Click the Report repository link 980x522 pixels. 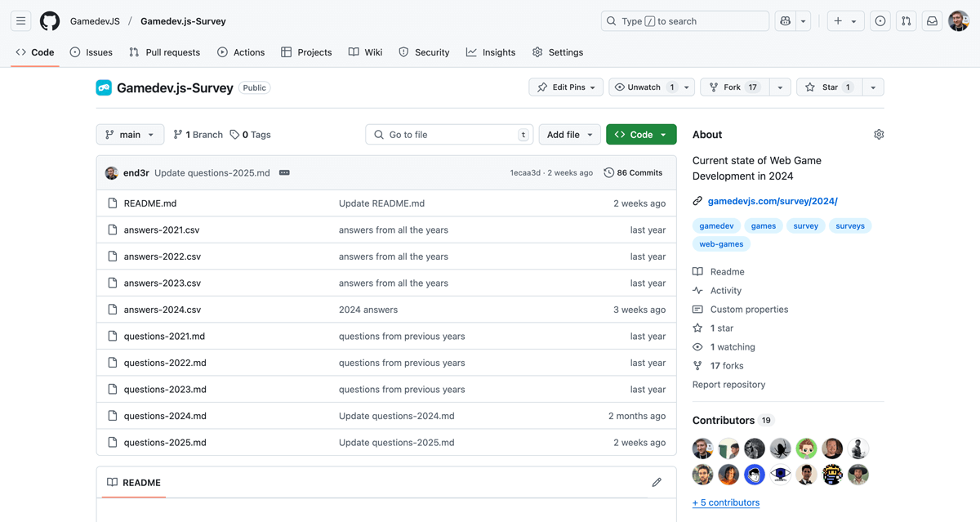[728, 385]
